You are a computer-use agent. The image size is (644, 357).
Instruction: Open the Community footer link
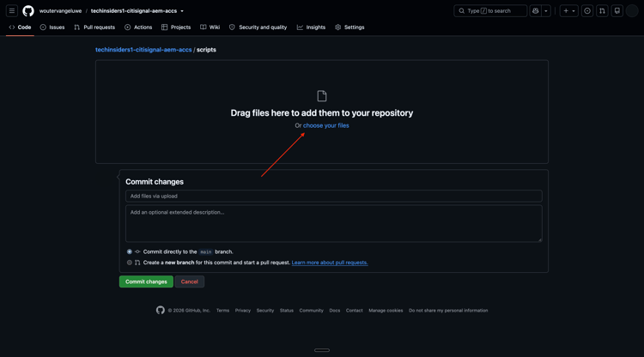pyautogui.click(x=312, y=311)
